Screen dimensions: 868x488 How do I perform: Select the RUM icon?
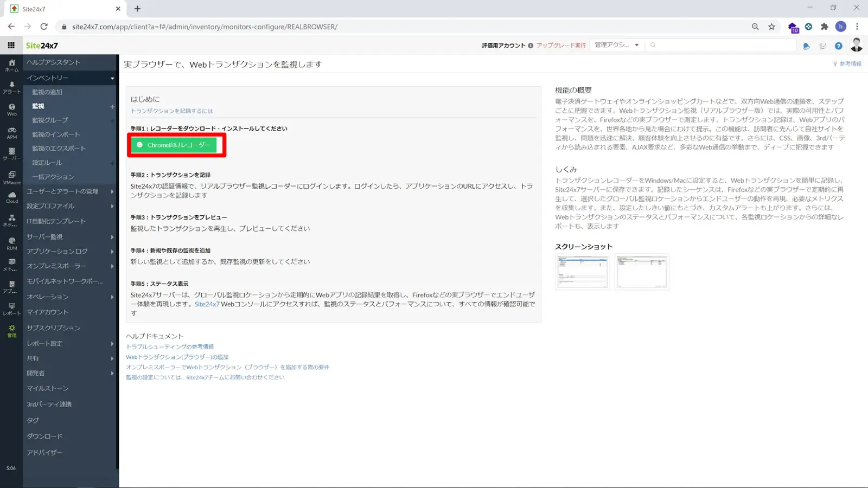[11, 243]
